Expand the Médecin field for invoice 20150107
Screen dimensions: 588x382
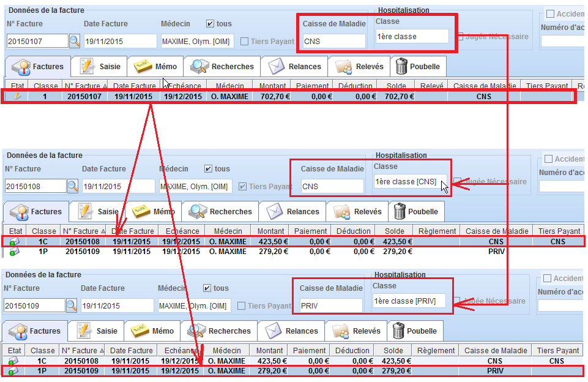coord(196,42)
